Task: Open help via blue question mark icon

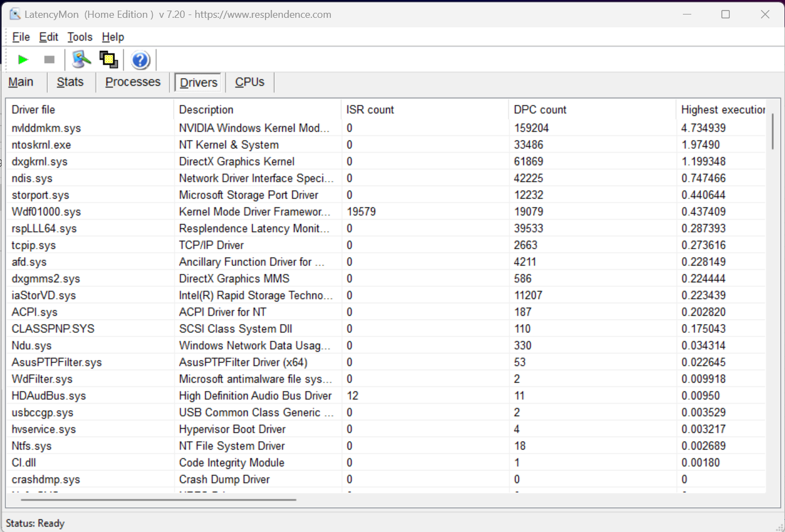Action: coord(141,60)
